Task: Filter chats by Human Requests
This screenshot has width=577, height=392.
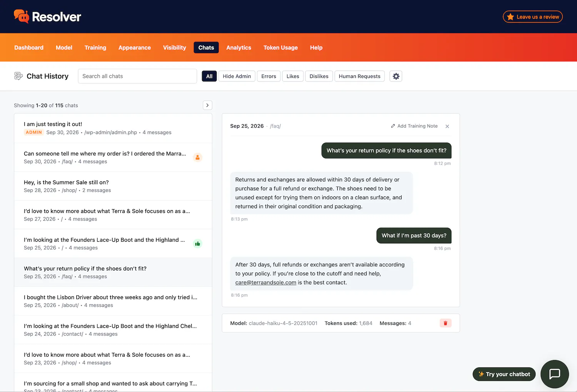Action: click(x=359, y=76)
